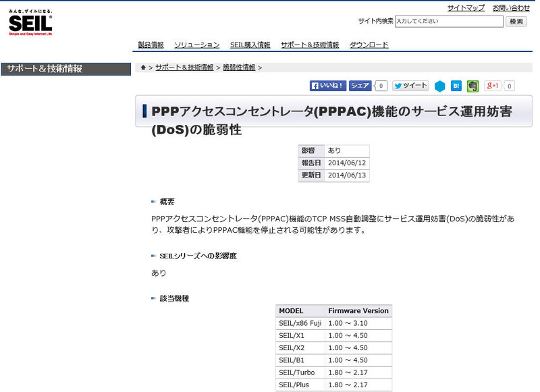Select サポート＆技術情報 in top navigation
Screen dimensions: 540x392
tap(310, 45)
